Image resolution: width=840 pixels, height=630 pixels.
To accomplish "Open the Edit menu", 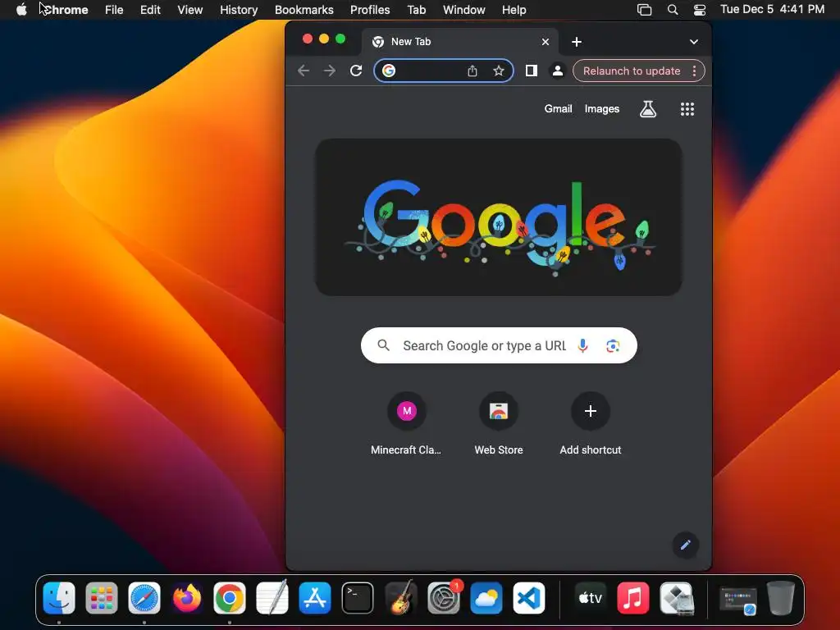I will (150, 10).
